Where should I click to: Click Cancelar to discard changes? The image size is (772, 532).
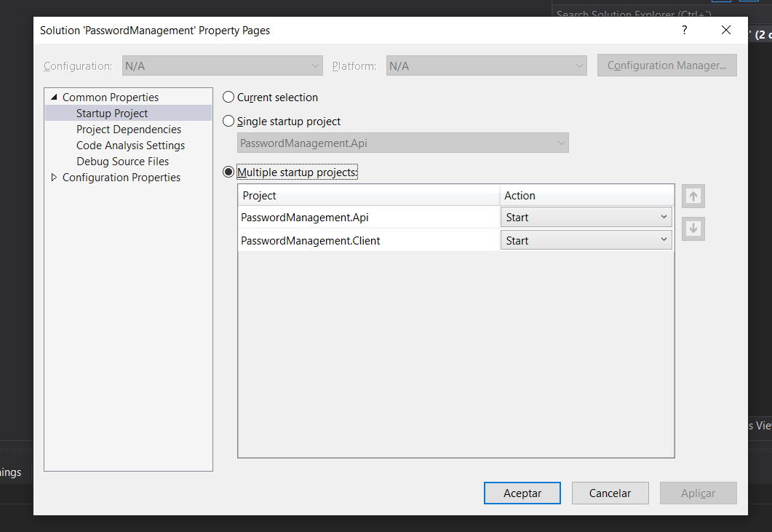[x=610, y=493]
